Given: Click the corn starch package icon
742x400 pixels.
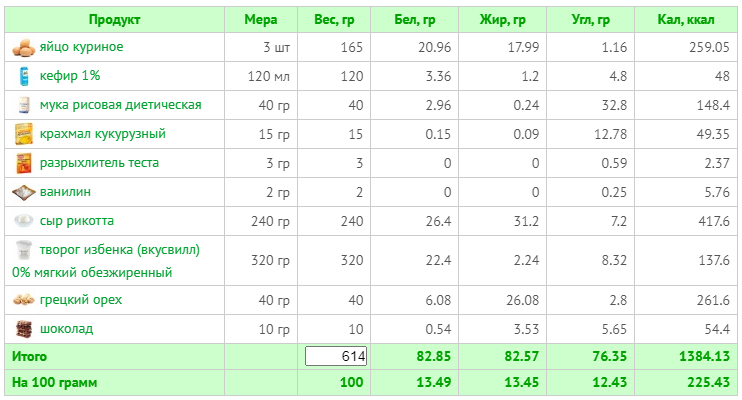Looking at the screenshot, I should 24,134.
